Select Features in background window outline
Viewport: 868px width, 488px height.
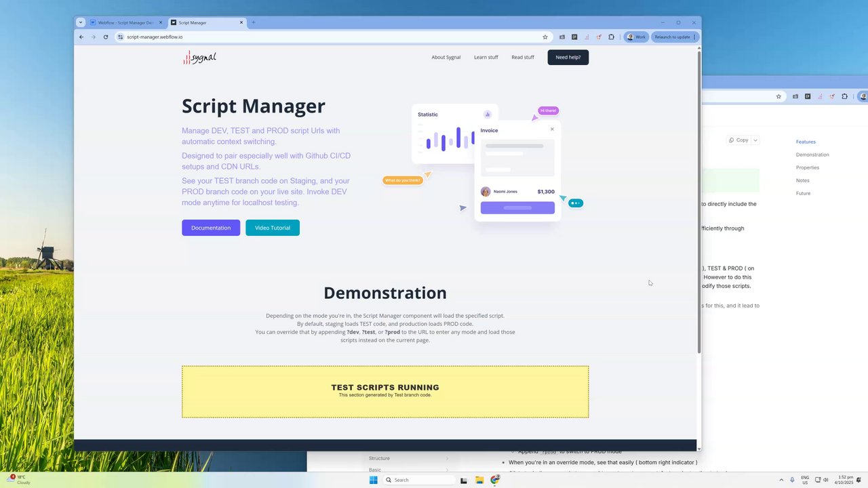tap(806, 142)
